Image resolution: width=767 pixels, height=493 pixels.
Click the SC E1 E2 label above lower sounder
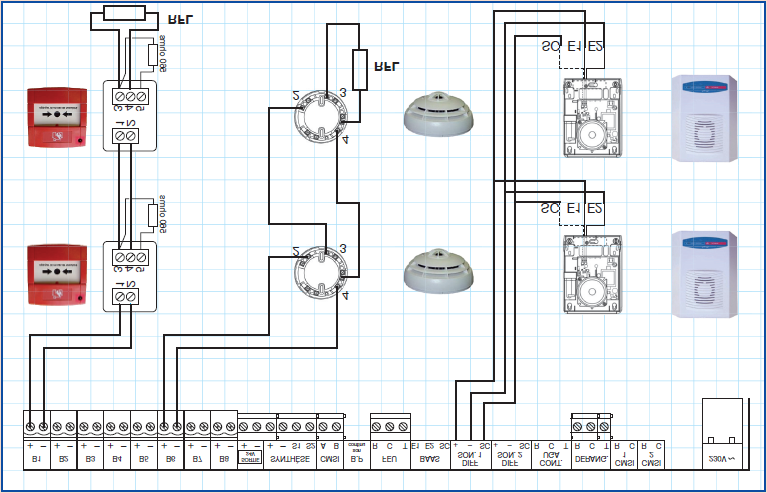point(572,208)
